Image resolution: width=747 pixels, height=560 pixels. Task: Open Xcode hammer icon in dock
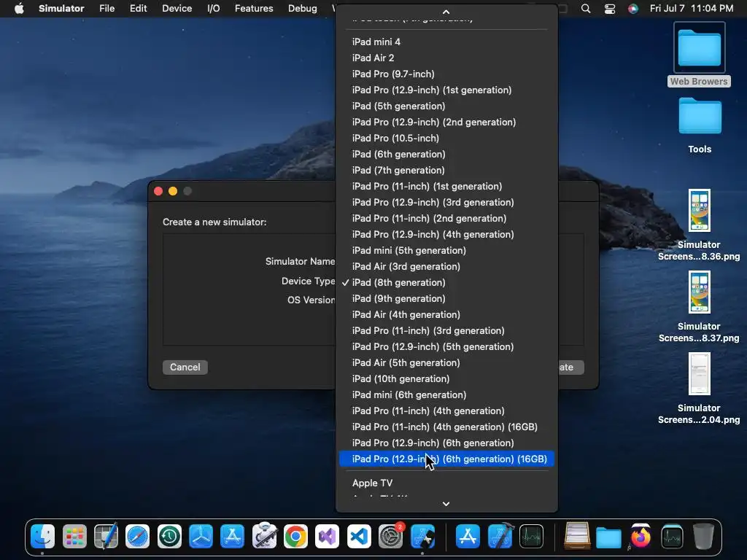[500, 537]
